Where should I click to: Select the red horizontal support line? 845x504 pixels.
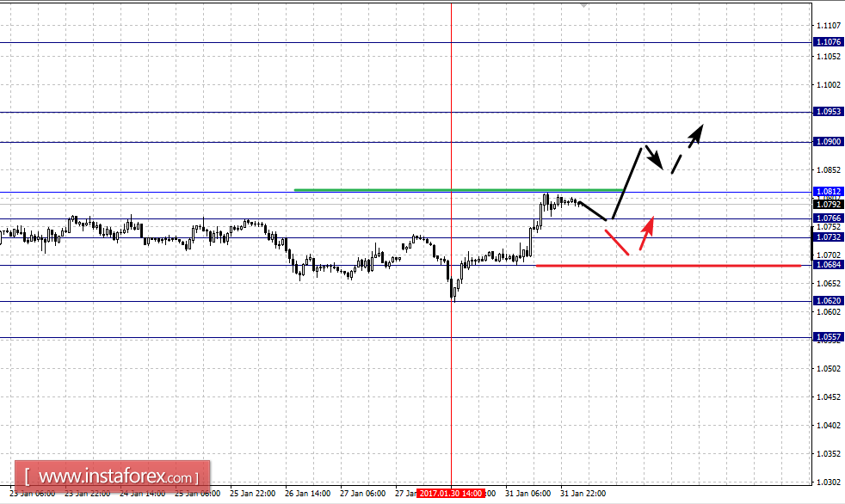(x=669, y=266)
